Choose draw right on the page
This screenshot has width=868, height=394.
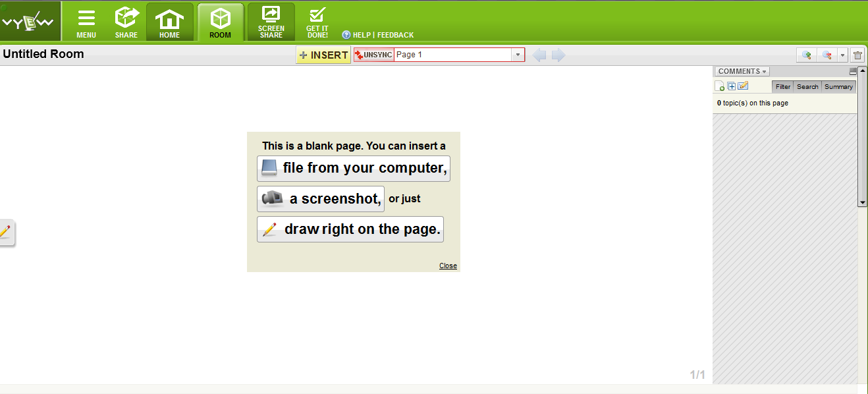[350, 229]
